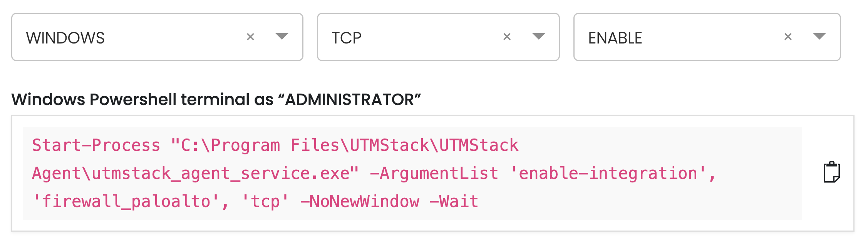Click the Start-Process command line

pyautogui.click(x=275, y=145)
